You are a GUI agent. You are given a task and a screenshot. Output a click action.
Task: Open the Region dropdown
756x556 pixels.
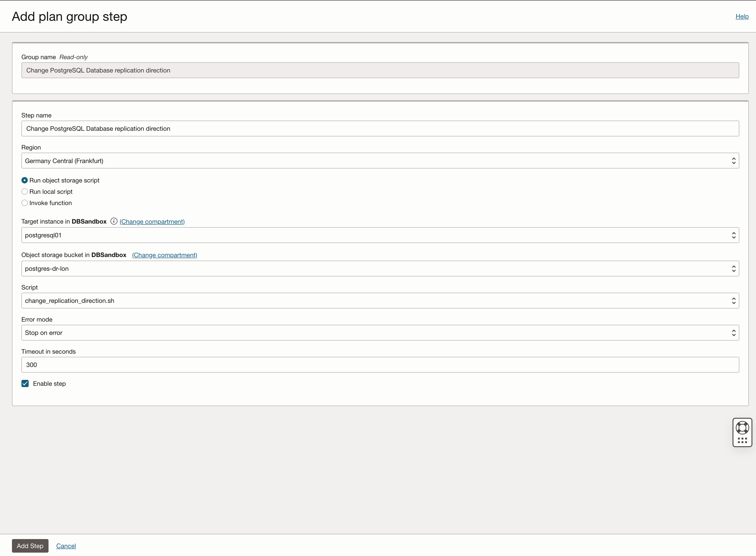[x=380, y=161]
